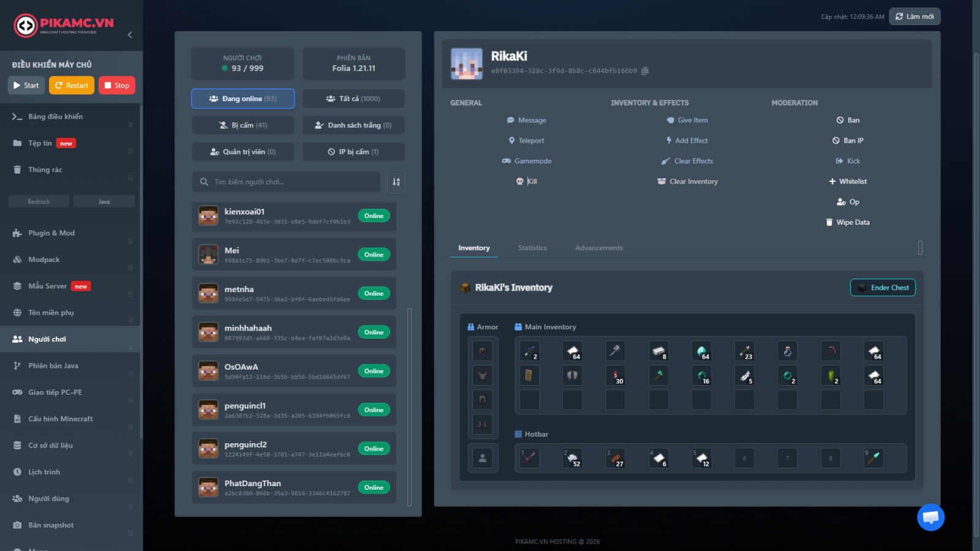
Task: Show Quản trị viên operators
Action: tap(243, 152)
